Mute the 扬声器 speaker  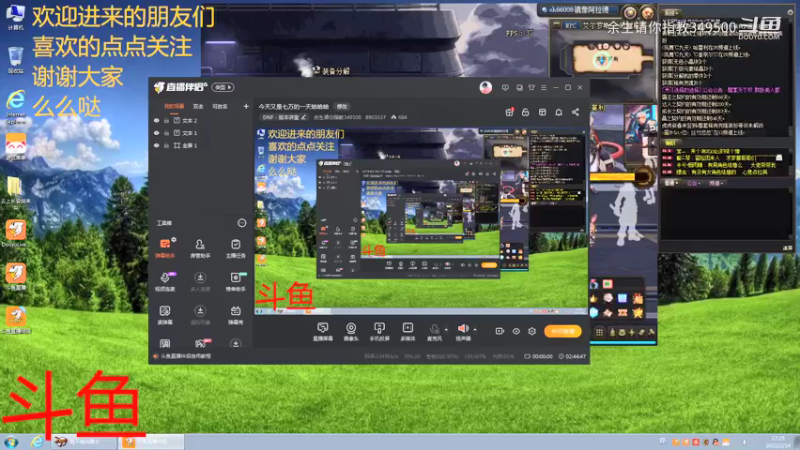(x=463, y=331)
